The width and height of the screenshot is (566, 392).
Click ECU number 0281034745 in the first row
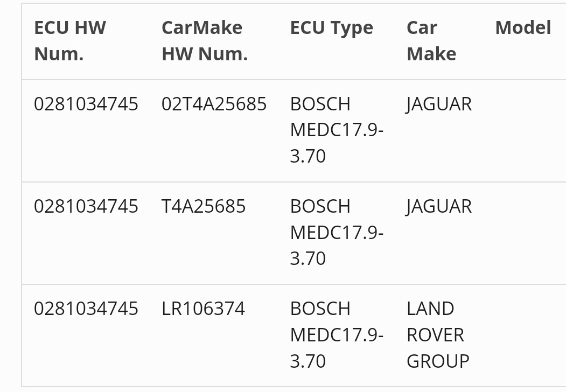click(86, 104)
